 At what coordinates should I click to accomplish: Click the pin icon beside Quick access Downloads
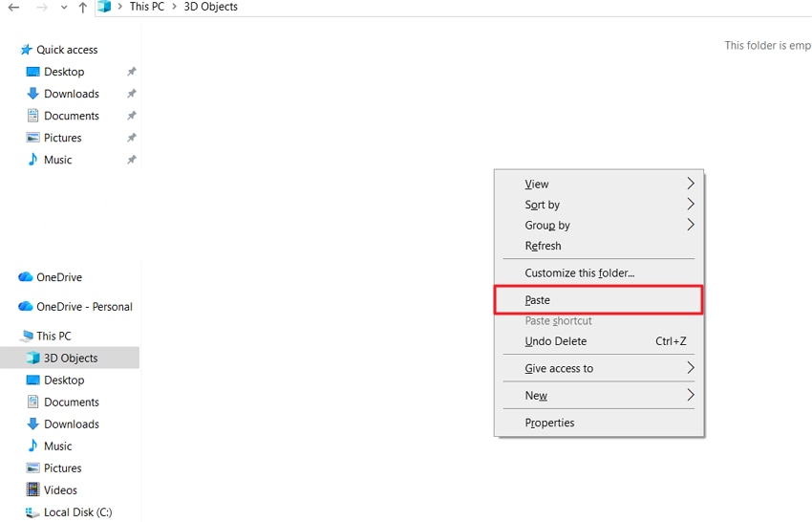tap(132, 94)
